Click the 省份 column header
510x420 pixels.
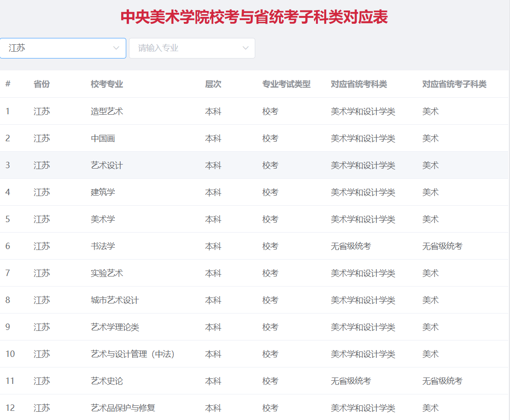(x=42, y=84)
